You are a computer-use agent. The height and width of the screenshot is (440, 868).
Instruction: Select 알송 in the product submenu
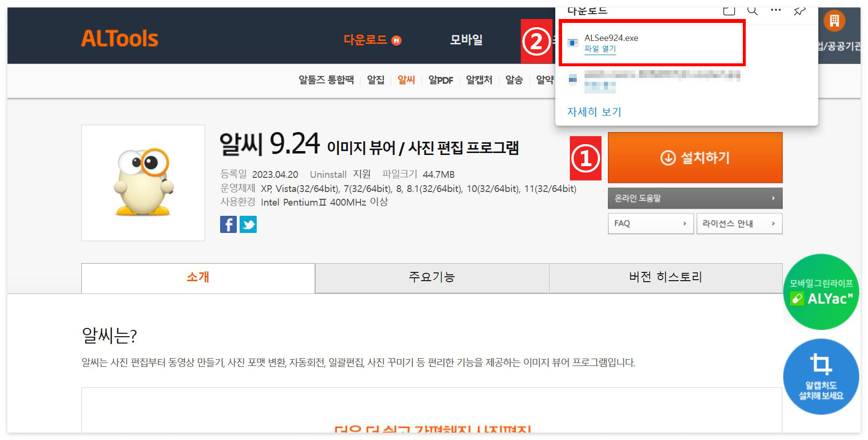click(x=514, y=80)
